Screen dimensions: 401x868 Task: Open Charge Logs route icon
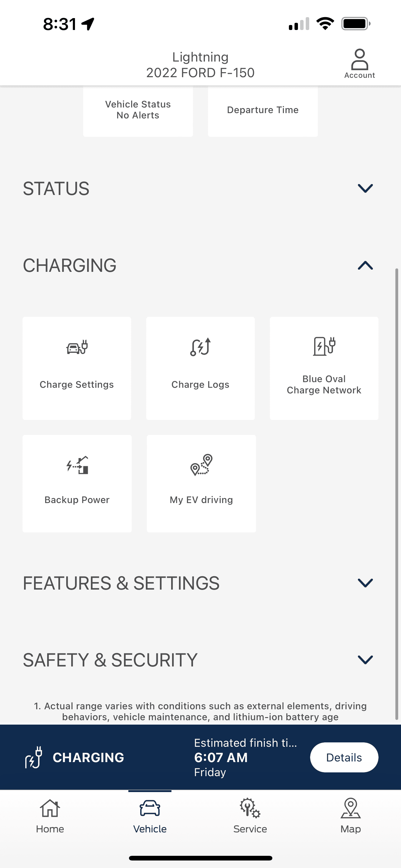(200, 347)
